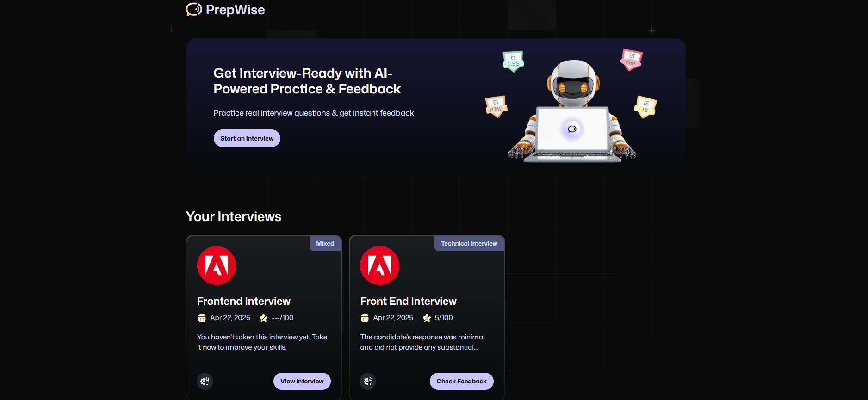The height and width of the screenshot is (400, 868).
Task: Check Feedback on Front End Interview
Action: pyautogui.click(x=462, y=381)
